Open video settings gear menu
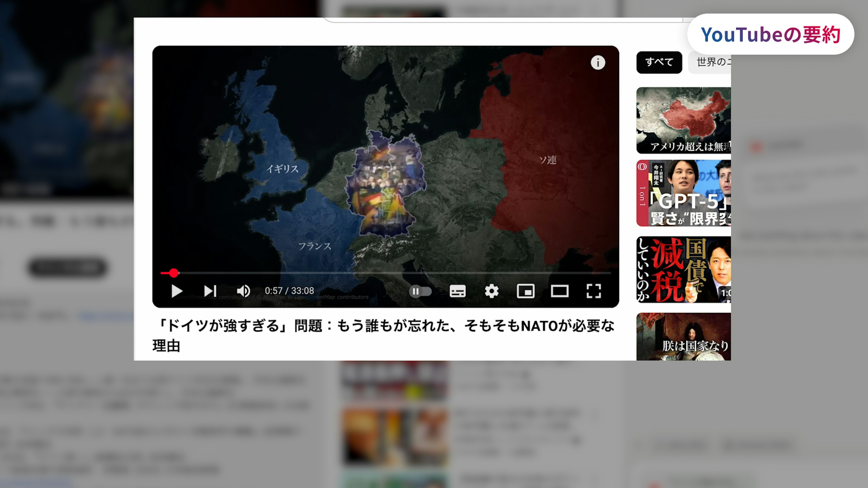 coord(492,291)
